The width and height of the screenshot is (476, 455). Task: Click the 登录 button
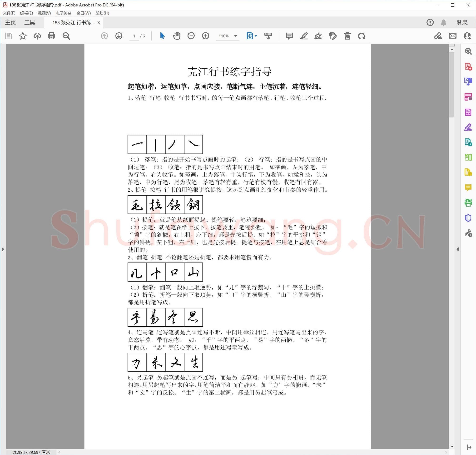pos(462,22)
